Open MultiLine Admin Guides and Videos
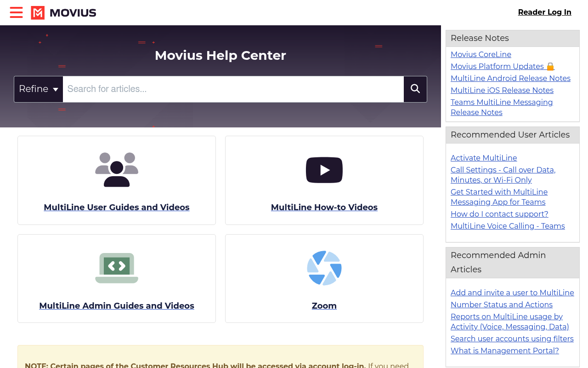The height and width of the screenshot is (368, 588). (117, 306)
